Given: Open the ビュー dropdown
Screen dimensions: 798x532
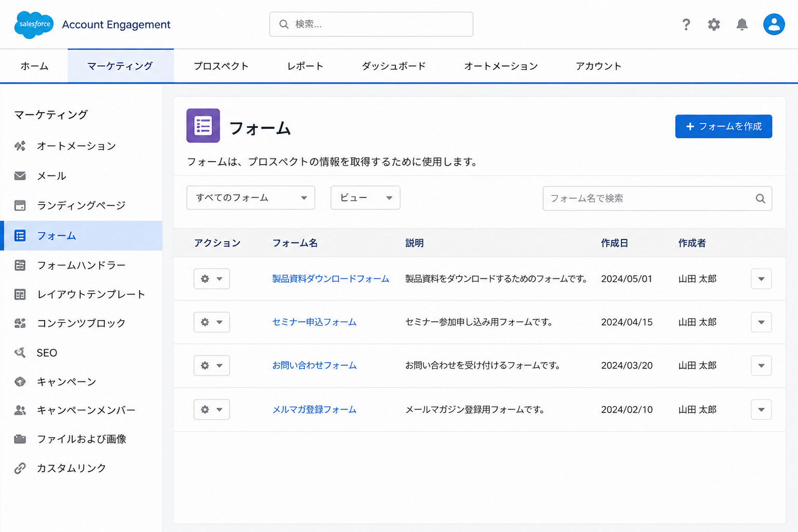Looking at the screenshot, I should pyautogui.click(x=365, y=198).
